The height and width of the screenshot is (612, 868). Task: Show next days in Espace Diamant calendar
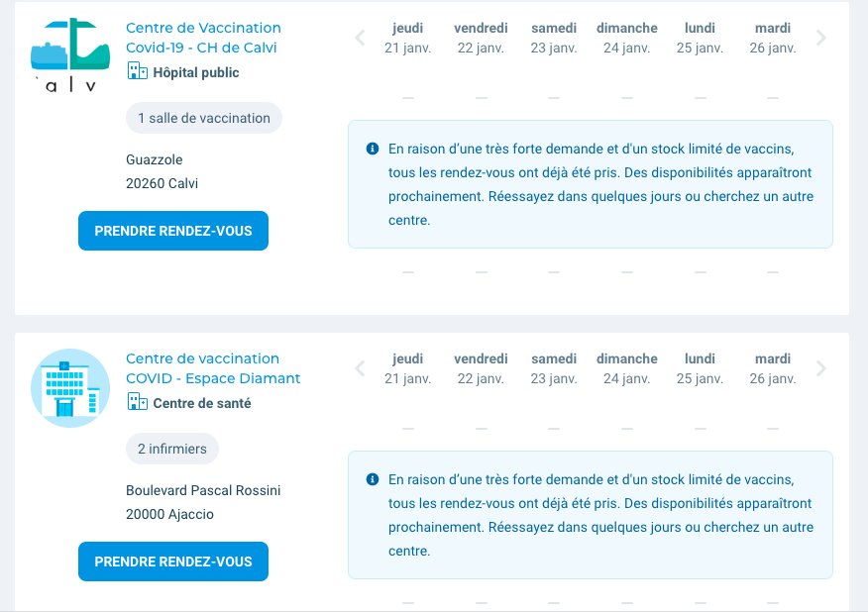coord(820,369)
